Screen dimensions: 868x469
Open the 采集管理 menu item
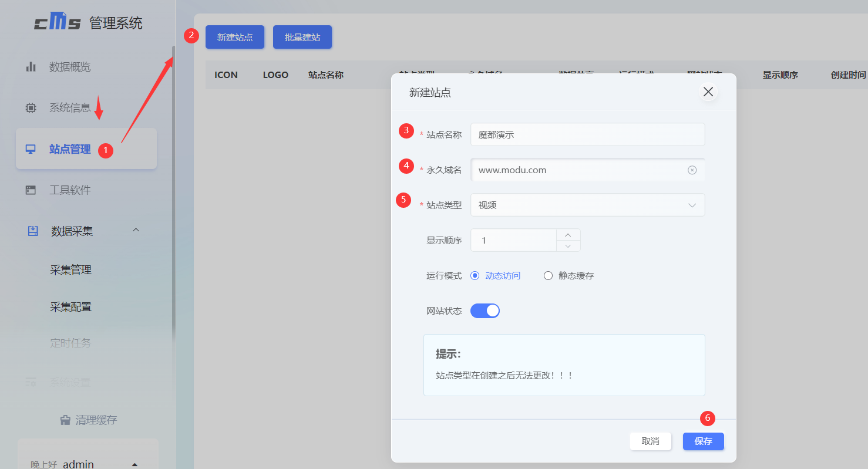coord(70,269)
